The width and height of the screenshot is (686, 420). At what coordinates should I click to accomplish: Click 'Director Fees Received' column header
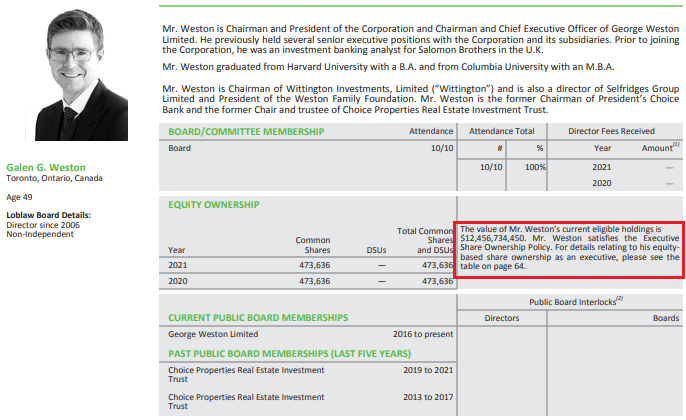click(611, 131)
